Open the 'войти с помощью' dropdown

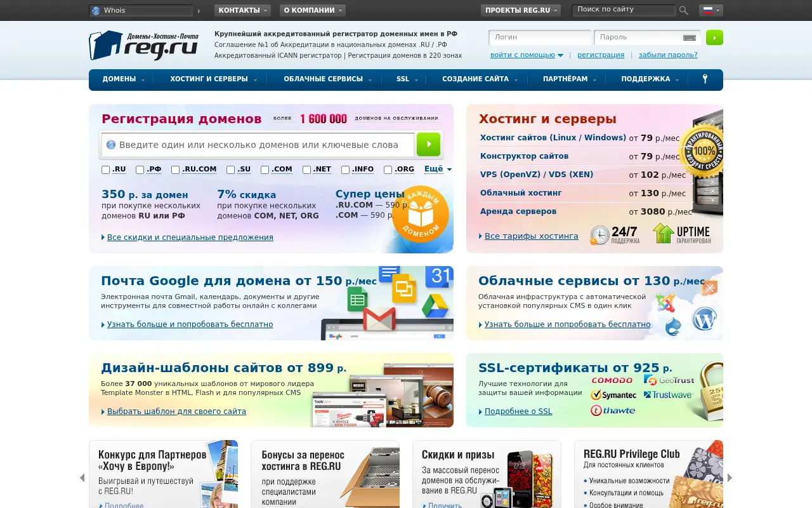pyautogui.click(x=527, y=55)
